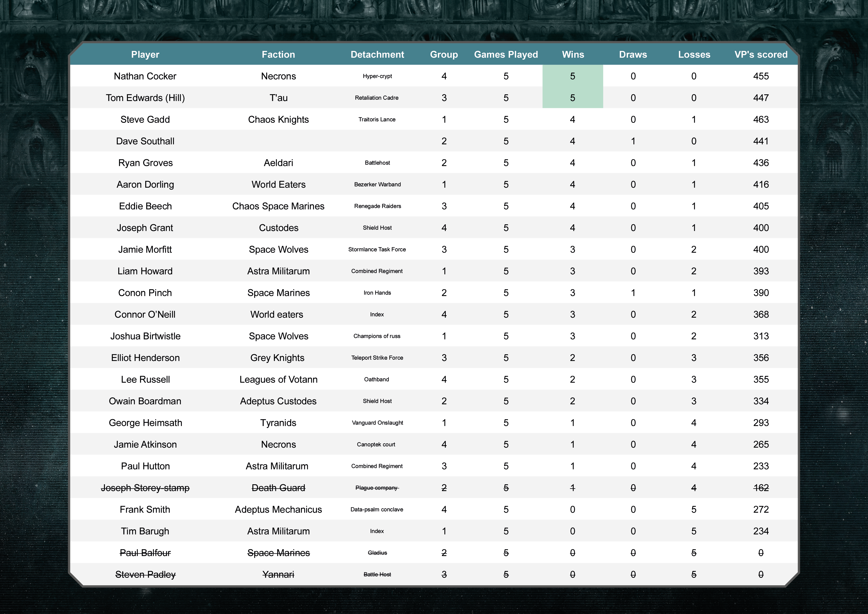This screenshot has height=614, width=868.
Task: Click the Champions of russ detachment cell
Action: click(x=377, y=336)
